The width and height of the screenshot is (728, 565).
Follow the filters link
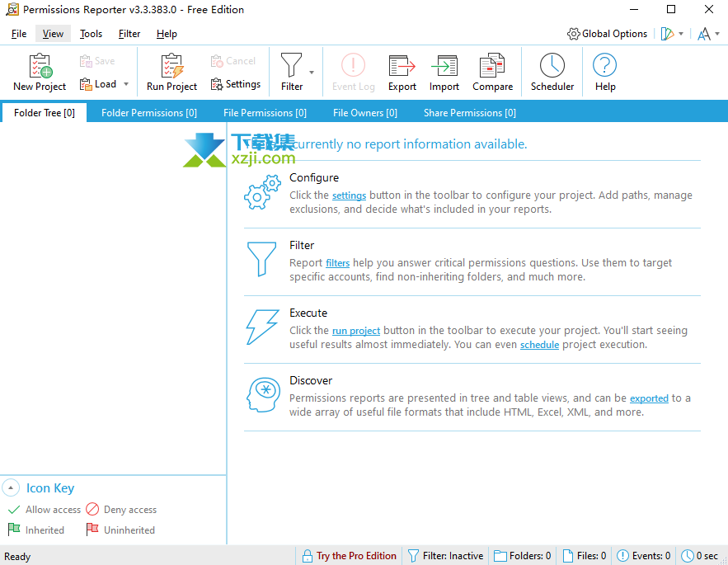point(337,263)
